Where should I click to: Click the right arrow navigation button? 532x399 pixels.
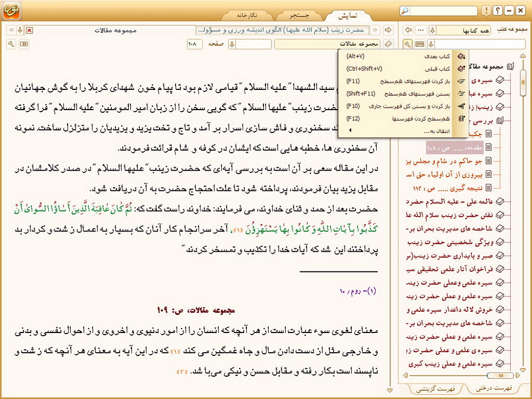pos(388,30)
